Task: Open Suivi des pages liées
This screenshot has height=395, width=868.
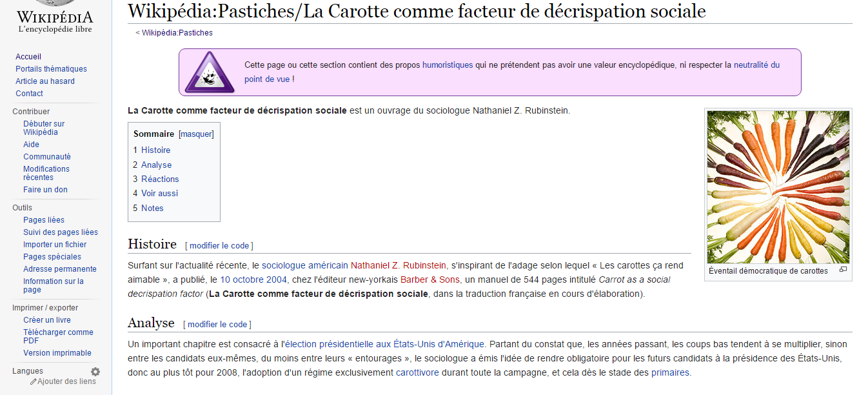Action: point(61,232)
